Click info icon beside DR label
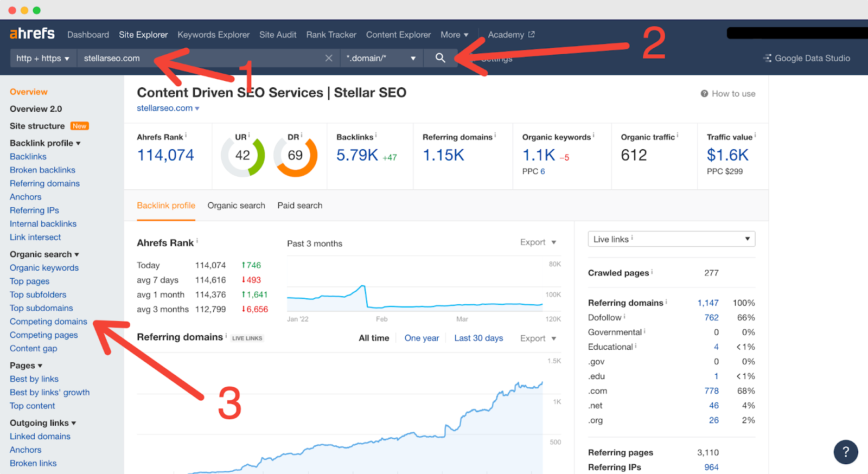 pyautogui.click(x=302, y=136)
